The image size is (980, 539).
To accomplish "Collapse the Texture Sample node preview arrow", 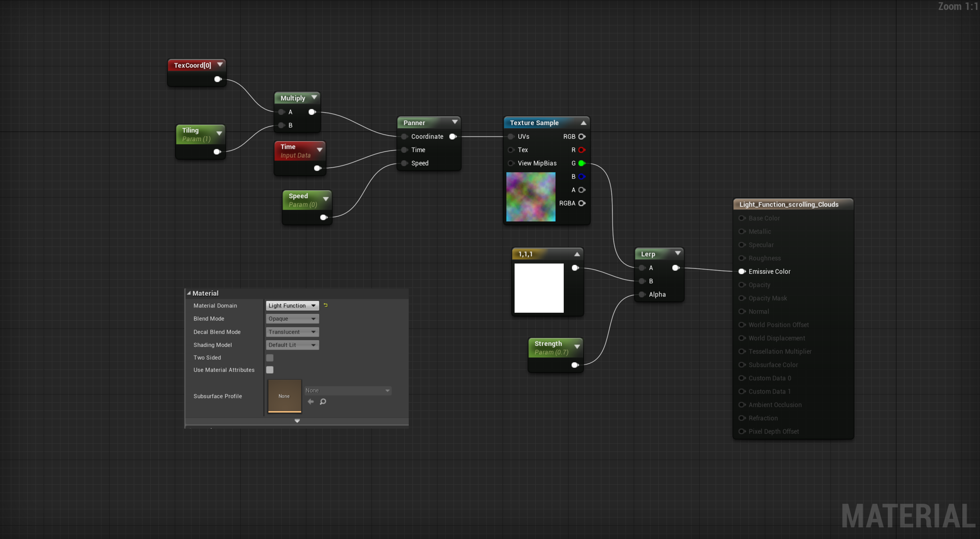I will [583, 123].
